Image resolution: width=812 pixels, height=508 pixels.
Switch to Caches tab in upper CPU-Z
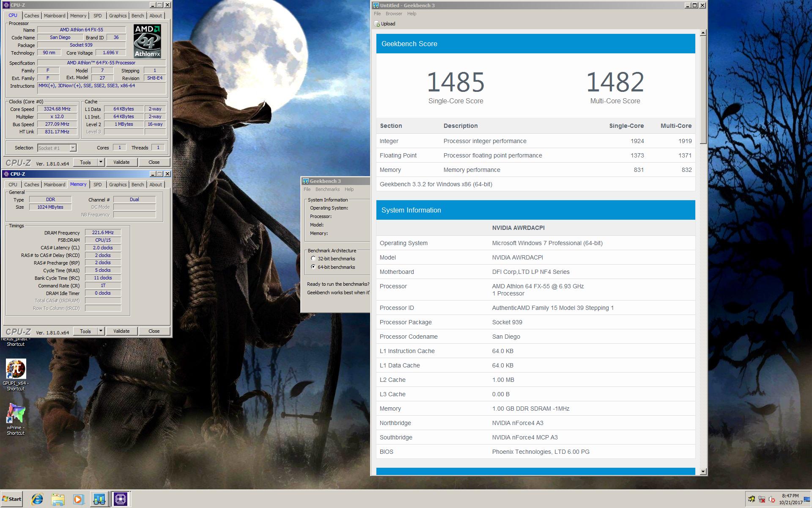[32, 16]
